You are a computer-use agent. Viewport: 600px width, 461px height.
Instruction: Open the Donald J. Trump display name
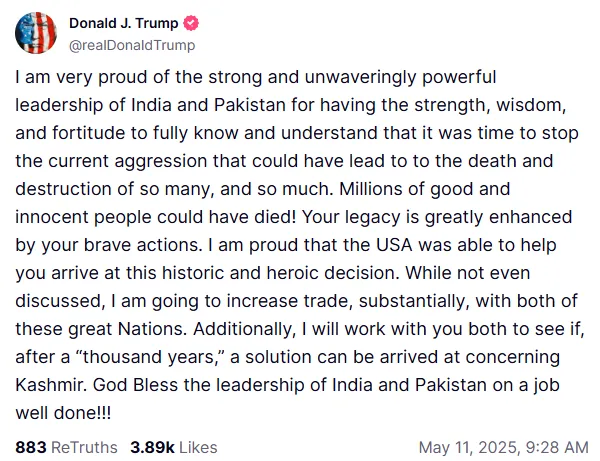[124, 23]
